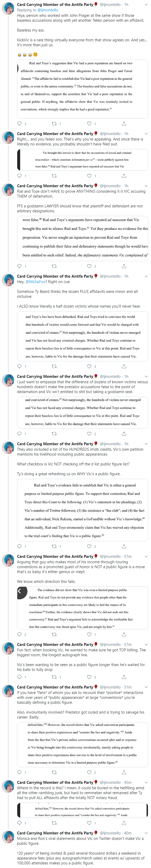Reply to the 'Hiya, person who worked' tweet
151x868 pixels.
[x=20, y=124]
